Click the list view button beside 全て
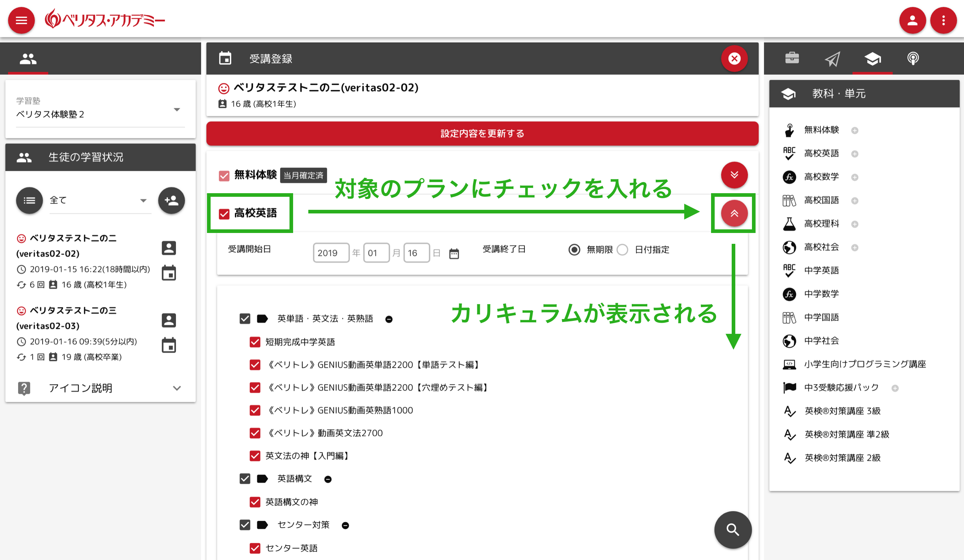The image size is (964, 560). 29,200
